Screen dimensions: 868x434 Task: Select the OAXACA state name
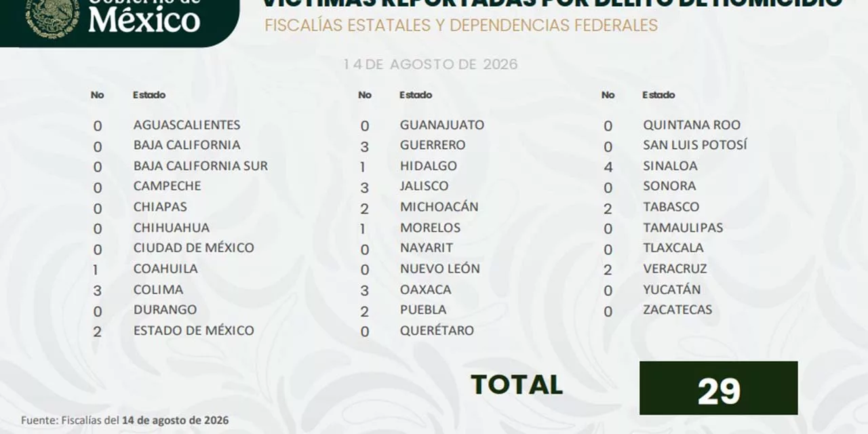click(x=425, y=290)
